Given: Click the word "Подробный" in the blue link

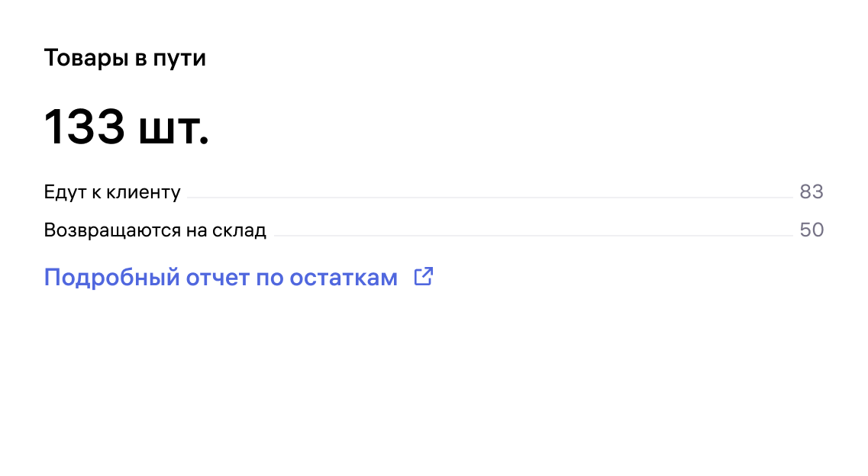Looking at the screenshot, I should [112, 278].
